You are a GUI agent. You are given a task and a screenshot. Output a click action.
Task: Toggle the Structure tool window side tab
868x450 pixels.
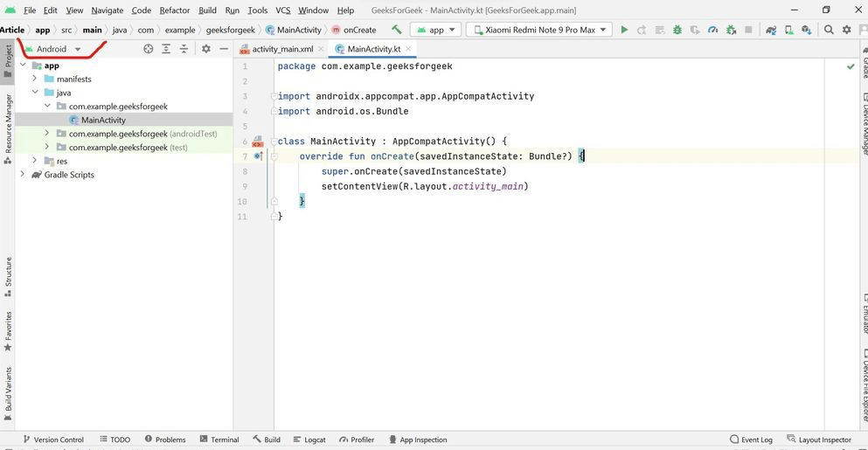click(x=8, y=273)
